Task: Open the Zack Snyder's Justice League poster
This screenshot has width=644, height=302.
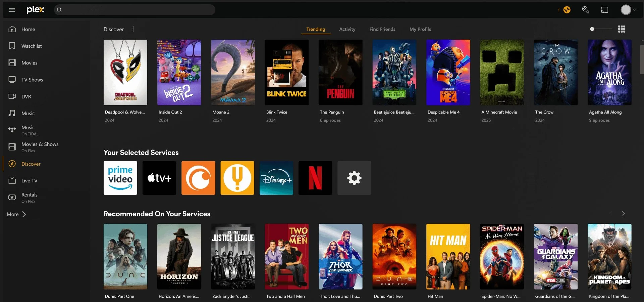Action: 233,257
